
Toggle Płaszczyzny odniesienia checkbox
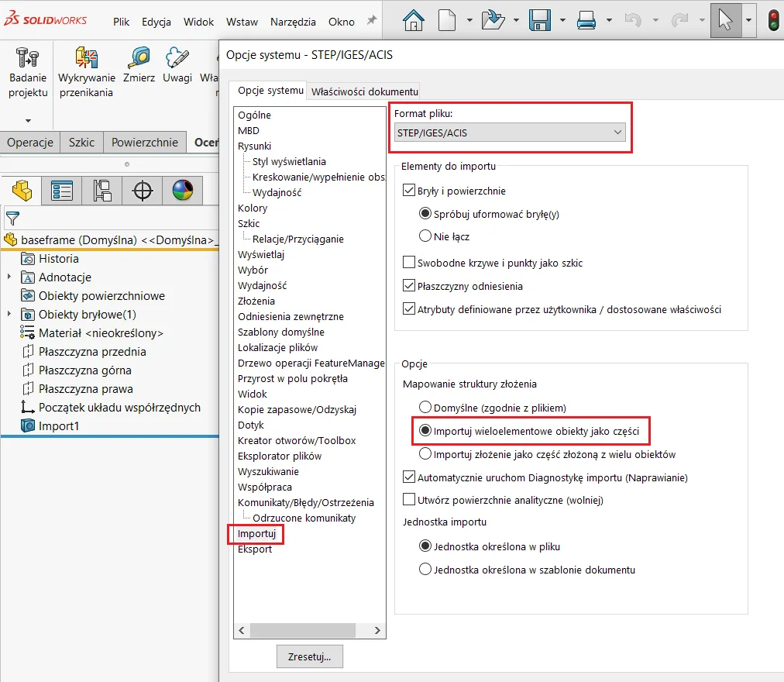click(408, 285)
